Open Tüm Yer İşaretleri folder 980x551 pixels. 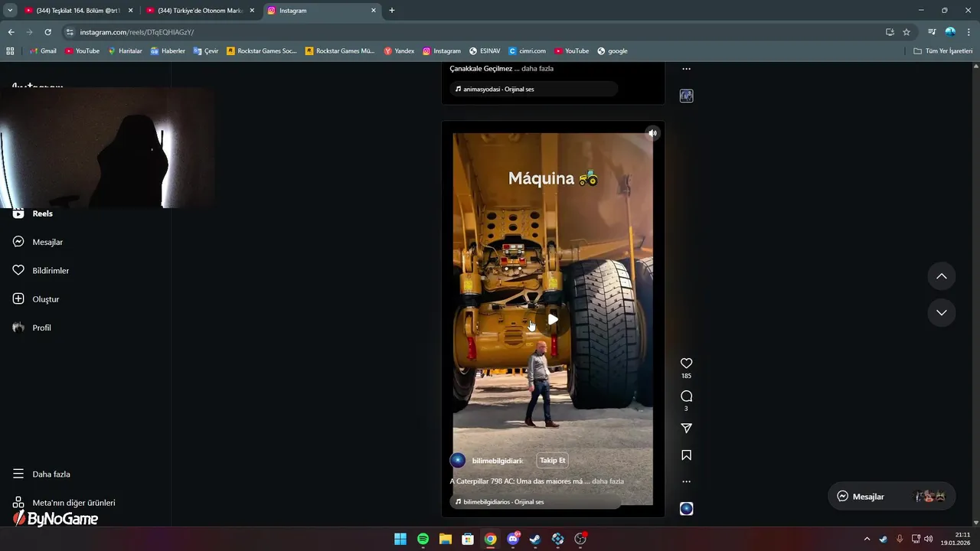(x=943, y=51)
